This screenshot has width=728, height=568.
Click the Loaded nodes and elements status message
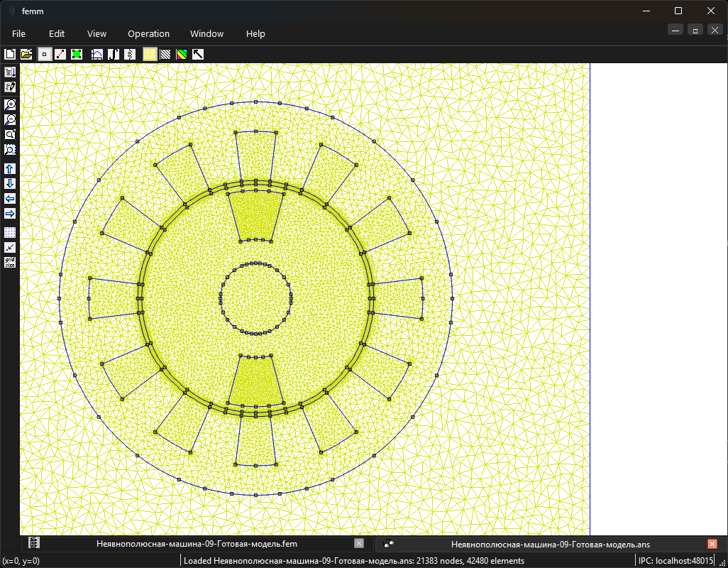pyautogui.click(x=354, y=561)
